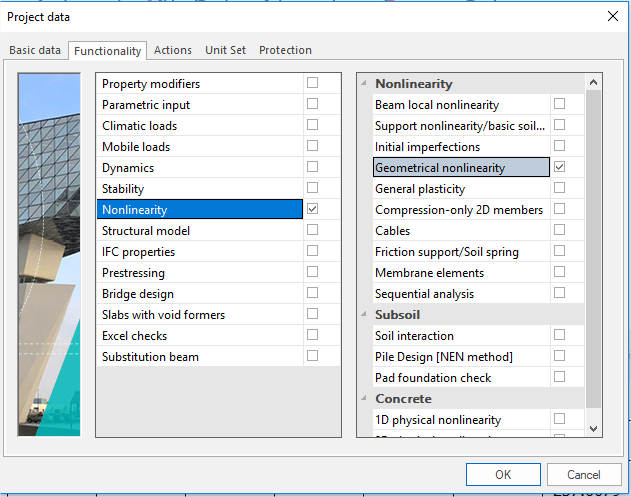Confirm with the OK button

503,474
